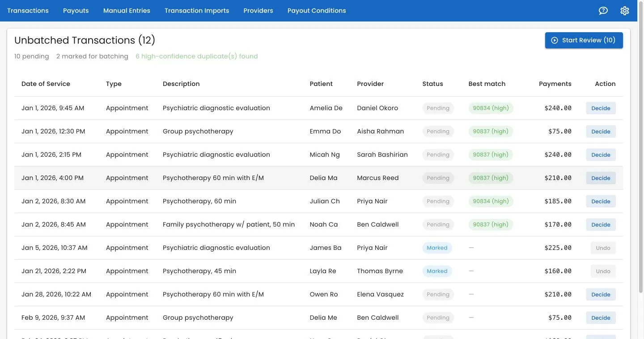Viewport: 644px width, 339px height.
Task: Click the 10 pending summary text
Action: (32, 56)
